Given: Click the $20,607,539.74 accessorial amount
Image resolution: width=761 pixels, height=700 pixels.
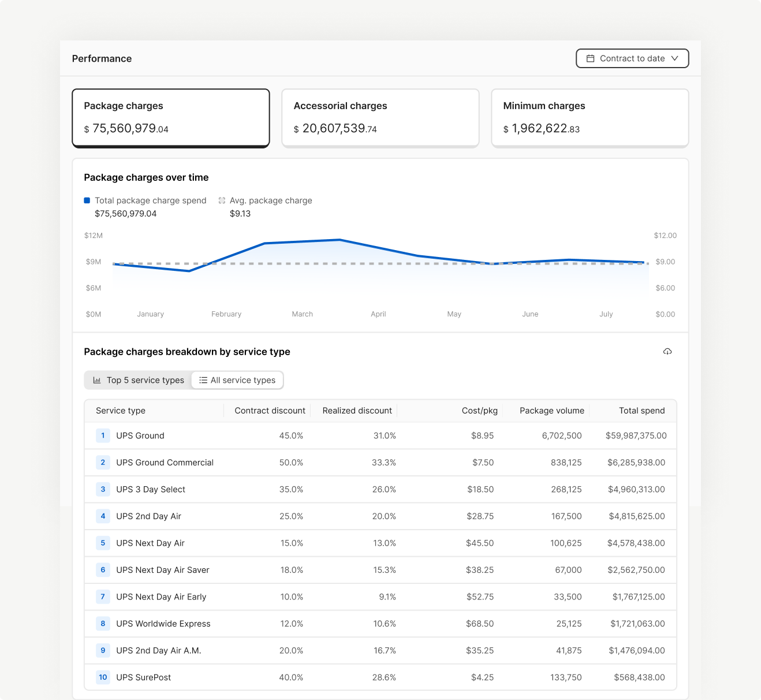Looking at the screenshot, I should pyautogui.click(x=335, y=128).
